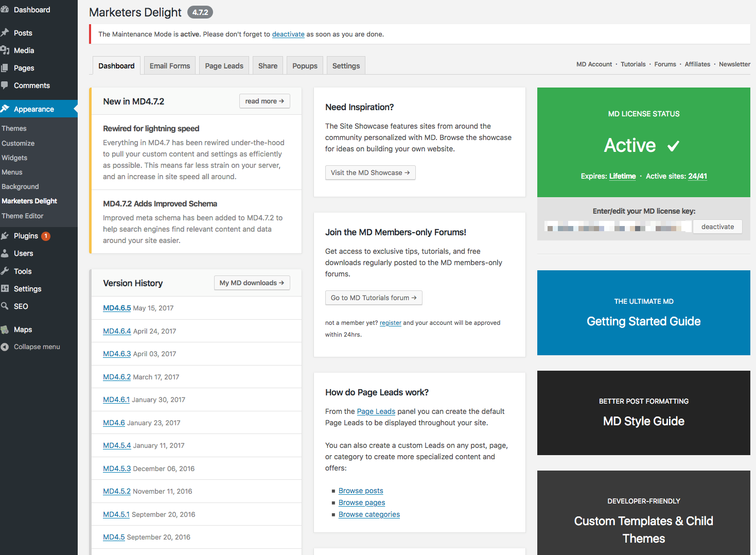Click the Browse posts link
756x555 pixels.
[361, 491]
